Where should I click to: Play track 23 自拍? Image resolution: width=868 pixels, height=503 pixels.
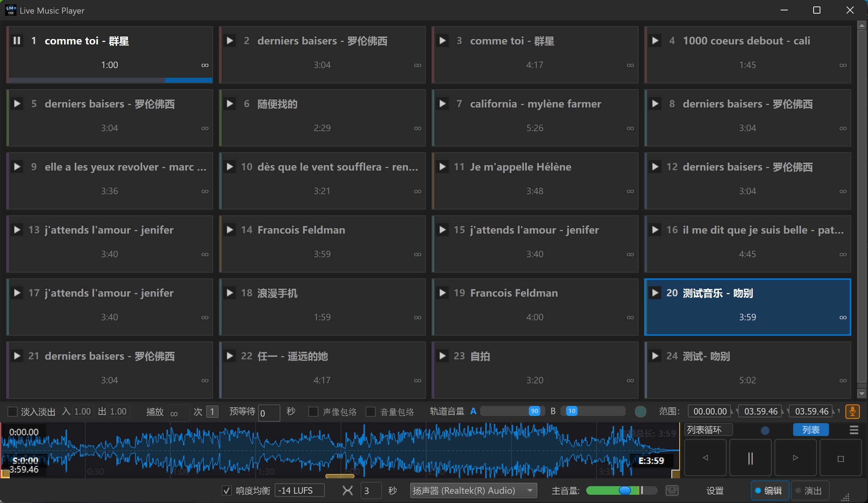(443, 356)
